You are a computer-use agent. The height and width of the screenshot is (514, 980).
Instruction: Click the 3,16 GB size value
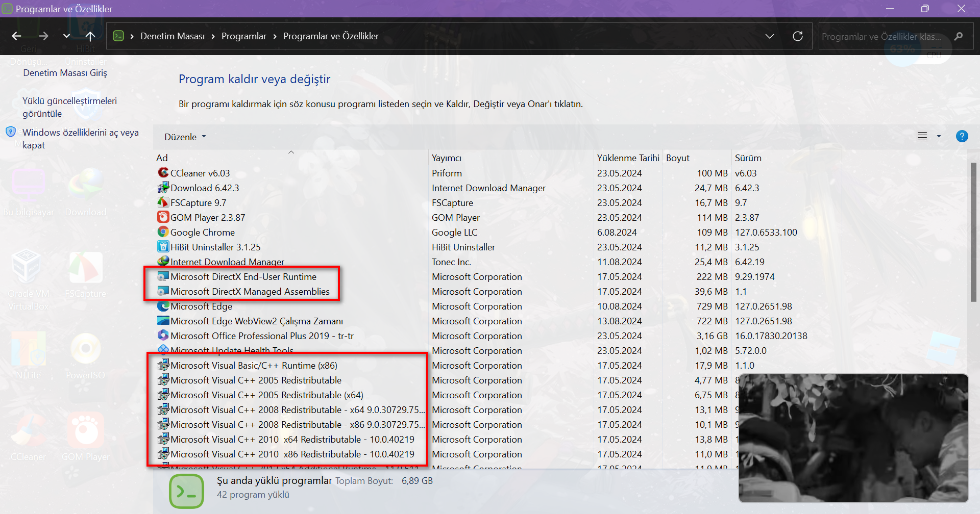point(712,336)
